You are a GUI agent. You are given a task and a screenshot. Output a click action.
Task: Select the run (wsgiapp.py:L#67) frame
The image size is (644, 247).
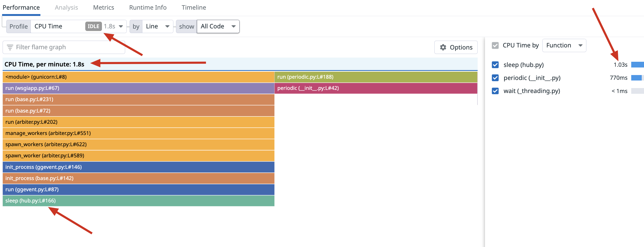pos(138,88)
